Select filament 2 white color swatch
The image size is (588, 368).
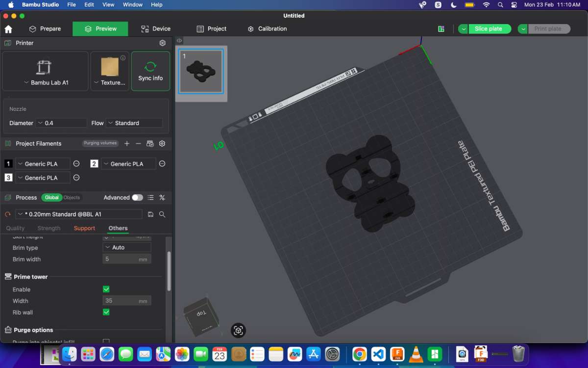point(94,164)
